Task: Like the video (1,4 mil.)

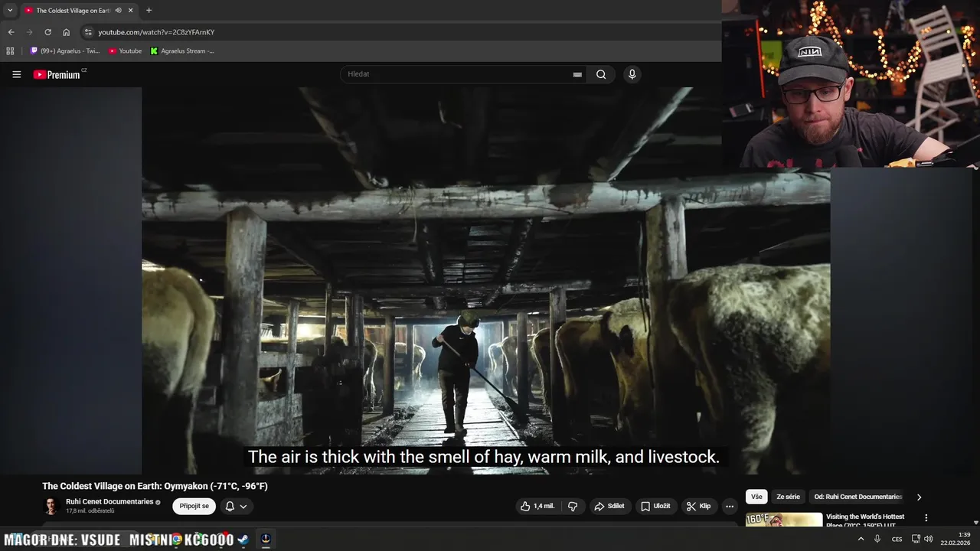Action: (537, 506)
